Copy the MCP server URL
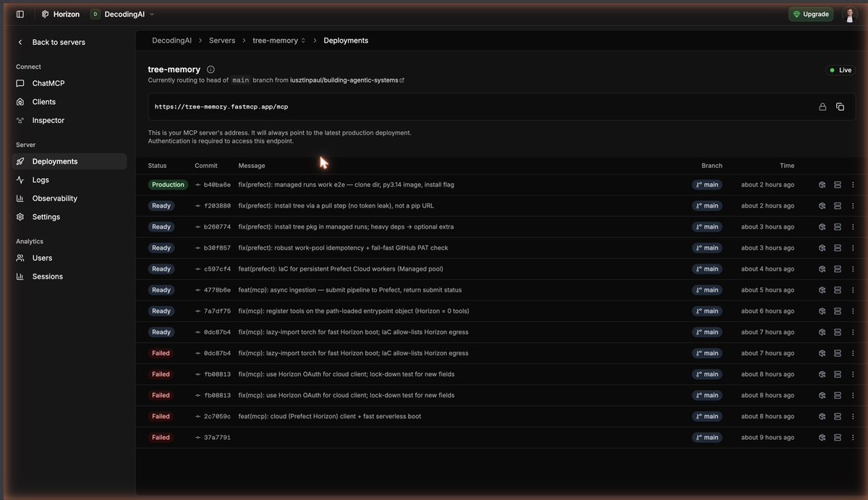Viewport: 868px width, 500px height. pos(840,106)
